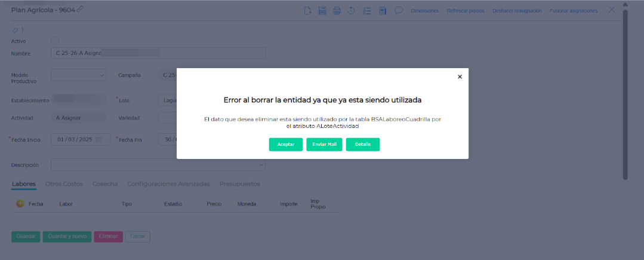Switch to the Otros Costos tab
The width and height of the screenshot is (644, 260).
[x=64, y=183]
